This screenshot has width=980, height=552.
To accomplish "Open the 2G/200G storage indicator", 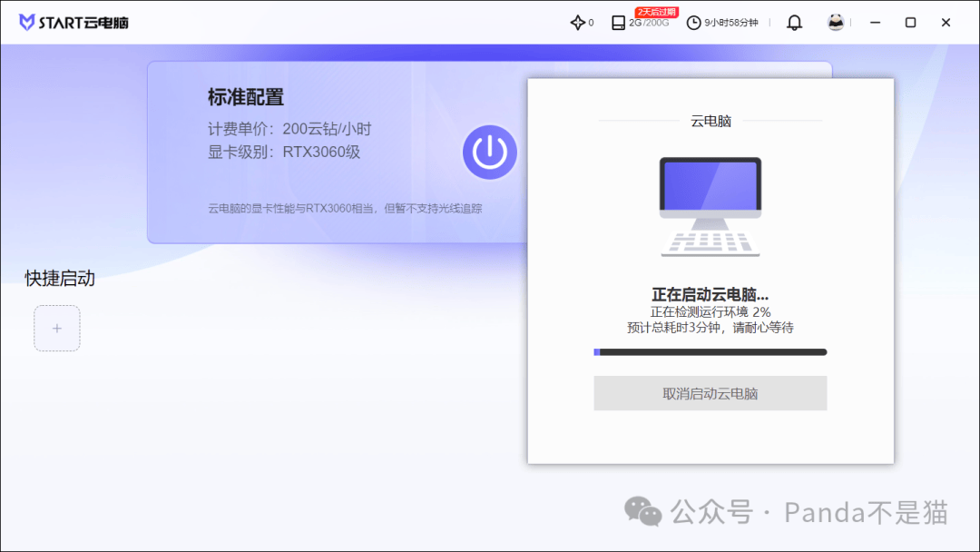I will [x=640, y=23].
